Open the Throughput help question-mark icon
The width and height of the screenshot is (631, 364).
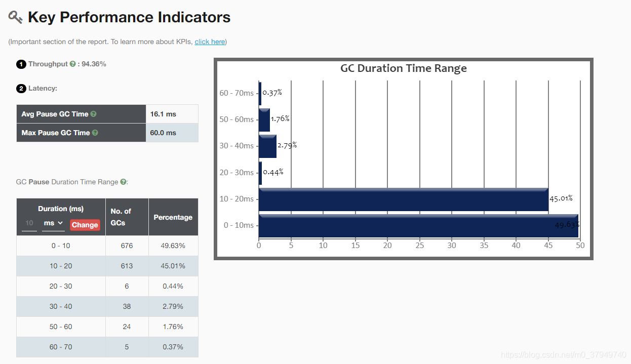(73, 64)
